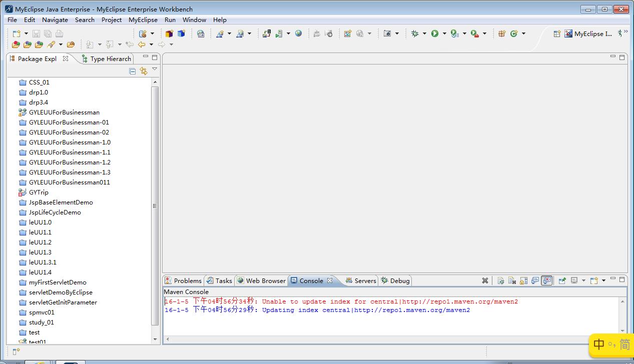
Task: Maximize the Console panel
Action: click(622, 279)
